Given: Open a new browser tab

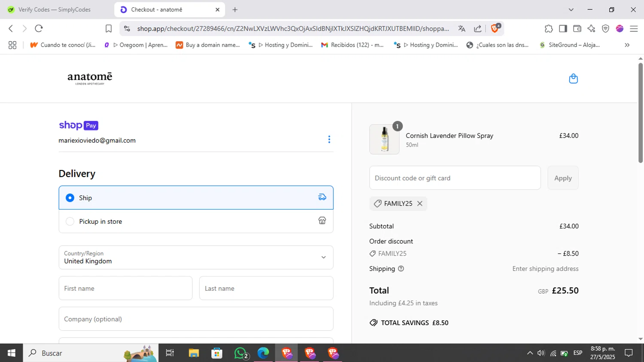Looking at the screenshot, I should point(235,9).
